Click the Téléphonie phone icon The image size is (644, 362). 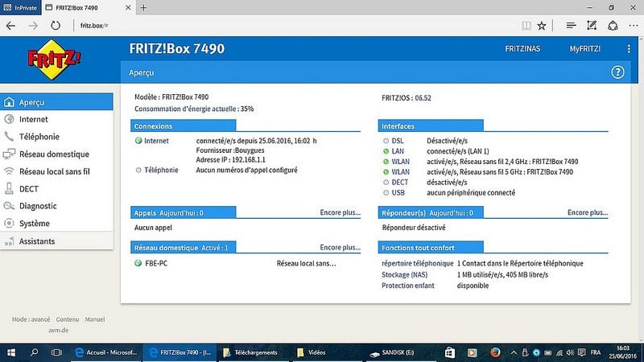click(9, 136)
